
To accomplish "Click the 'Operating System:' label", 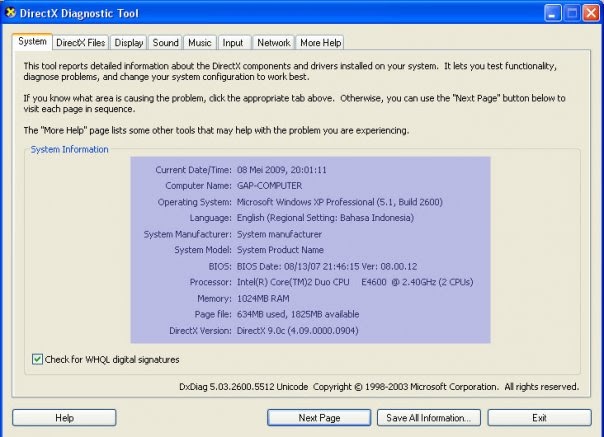I will coord(195,202).
